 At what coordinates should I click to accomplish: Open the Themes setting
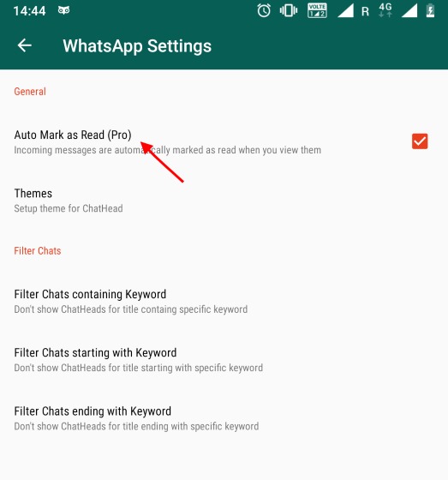point(224,201)
